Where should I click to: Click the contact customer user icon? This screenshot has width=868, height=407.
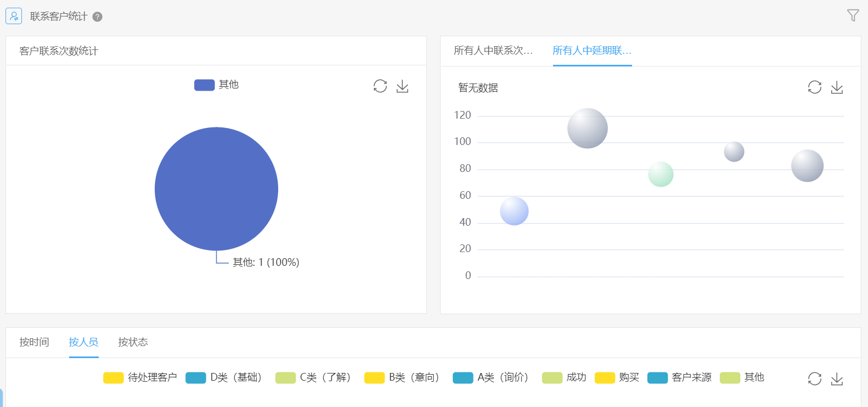coord(14,16)
